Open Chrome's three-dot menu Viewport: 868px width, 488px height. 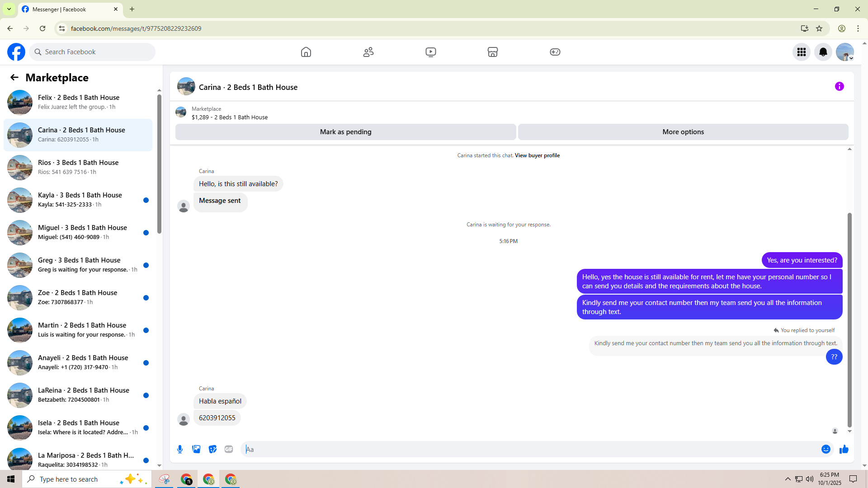point(858,28)
